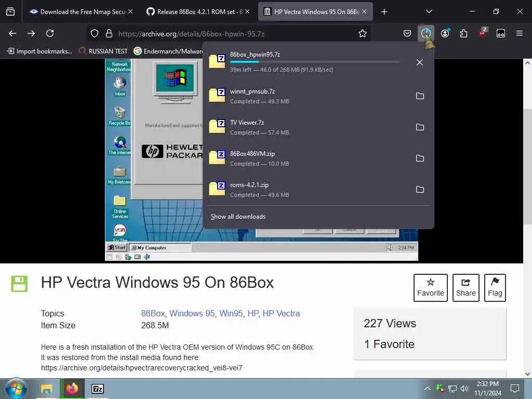Open the Windows Start button

click(x=16, y=389)
